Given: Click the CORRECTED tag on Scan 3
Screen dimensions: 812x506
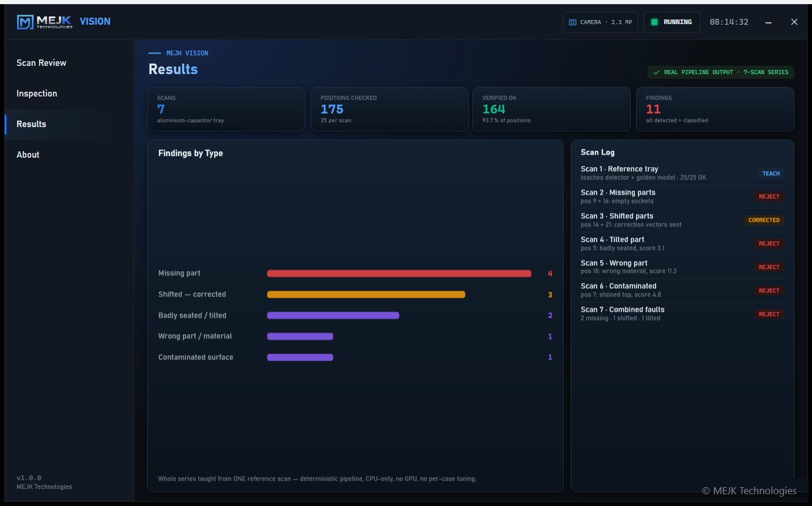Looking at the screenshot, I should click(764, 220).
